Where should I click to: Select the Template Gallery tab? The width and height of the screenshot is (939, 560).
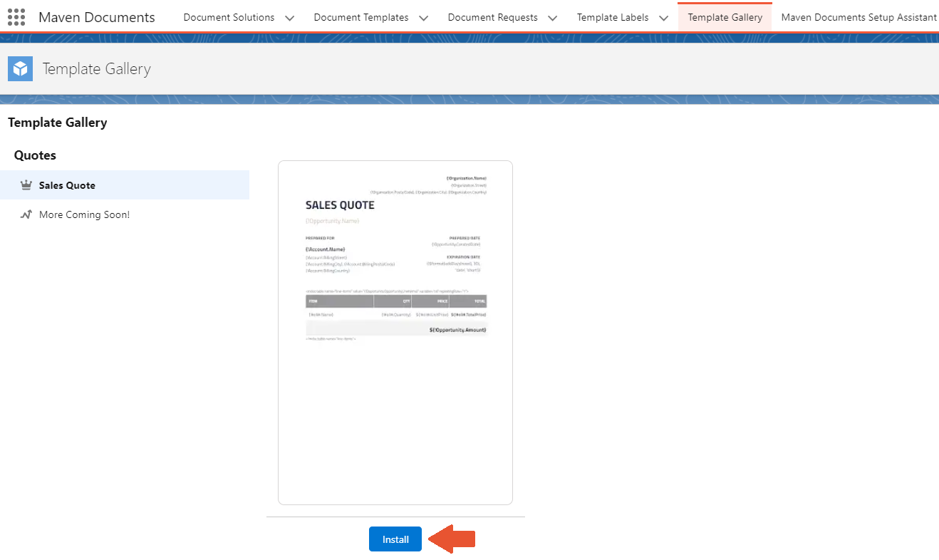[x=725, y=17]
